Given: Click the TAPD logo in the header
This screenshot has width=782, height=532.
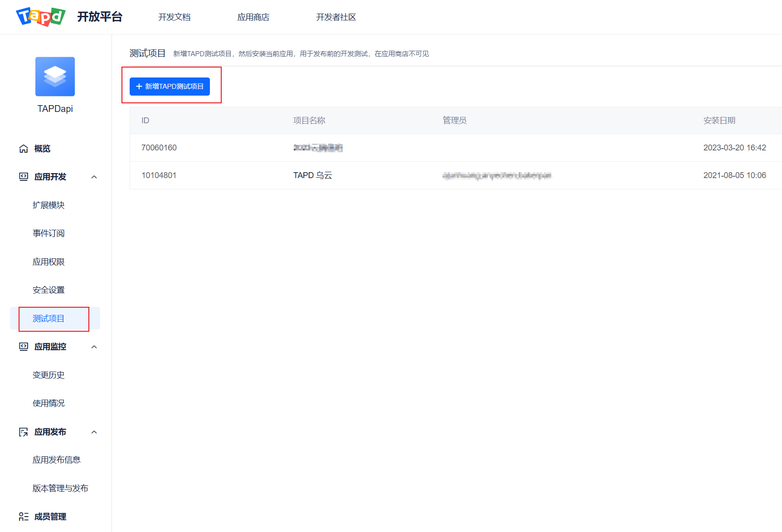Looking at the screenshot, I should (40, 17).
